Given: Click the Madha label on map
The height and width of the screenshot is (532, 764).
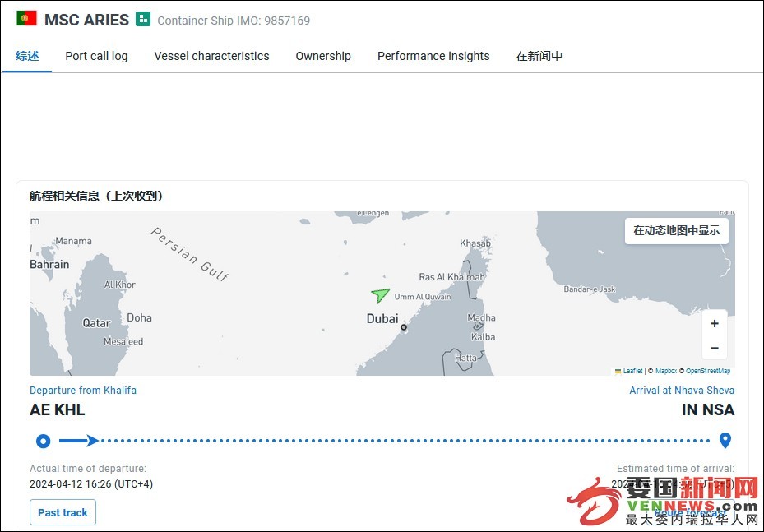Looking at the screenshot, I should pyautogui.click(x=481, y=317).
